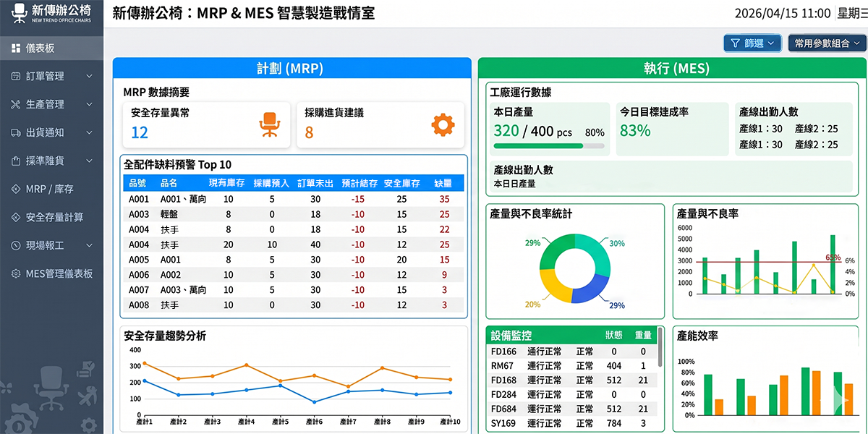868x434 pixels.
Task: Click the 篩選 filter button
Action: tap(752, 43)
